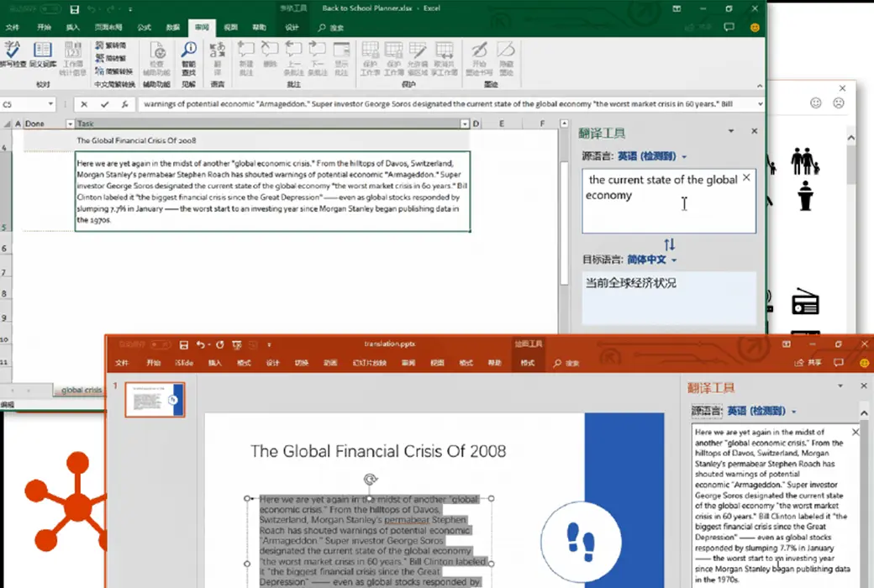Run the Check Accessibility tool
The width and height of the screenshot is (874, 588).
[x=157, y=58]
